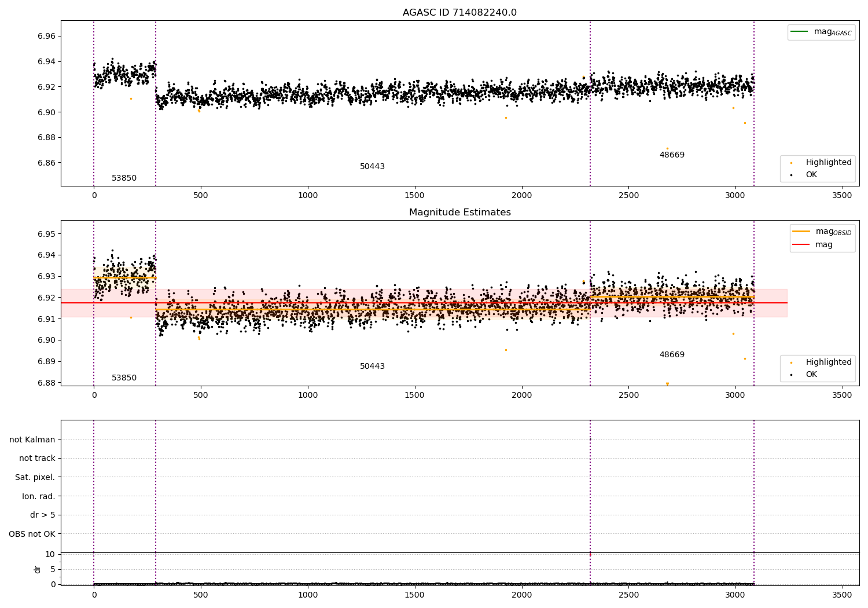Click x-axis tick 2500 in bottom plot
Screen dimensions: 868x608
coord(628,595)
